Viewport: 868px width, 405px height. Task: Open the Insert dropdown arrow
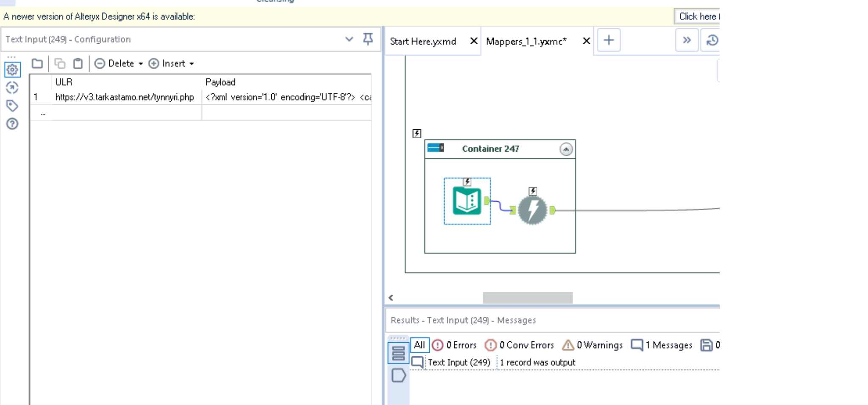(193, 63)
